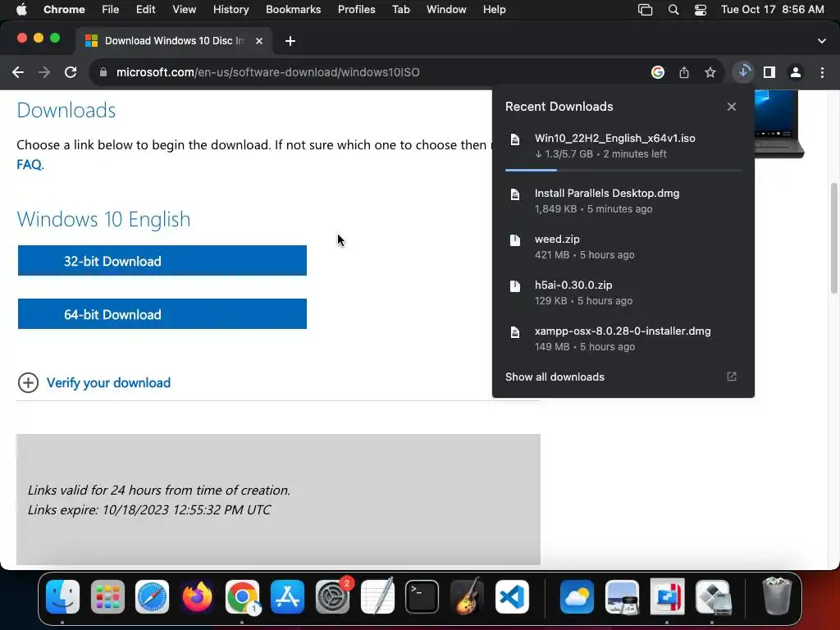Viewport: 840px width, 630px height.
Task: Click the screen mirroring menu bar icon
Action: click(x=646, y=10)
